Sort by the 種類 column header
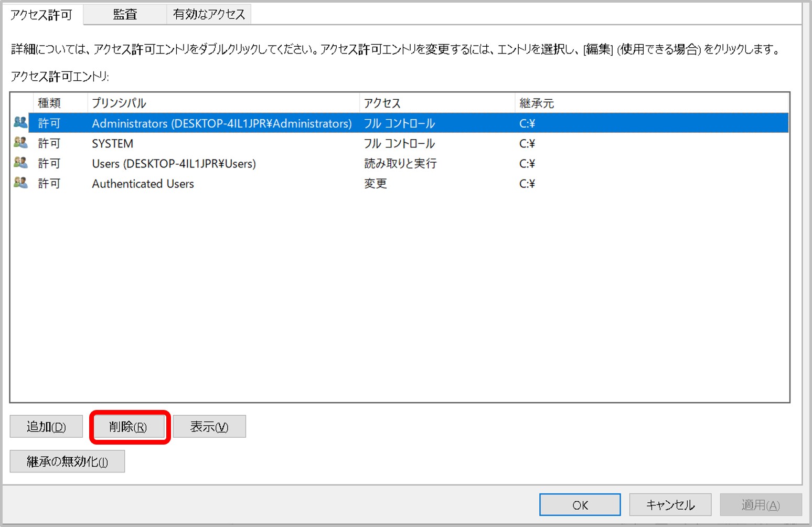This screenshot has height=527, width=812. 49,103
